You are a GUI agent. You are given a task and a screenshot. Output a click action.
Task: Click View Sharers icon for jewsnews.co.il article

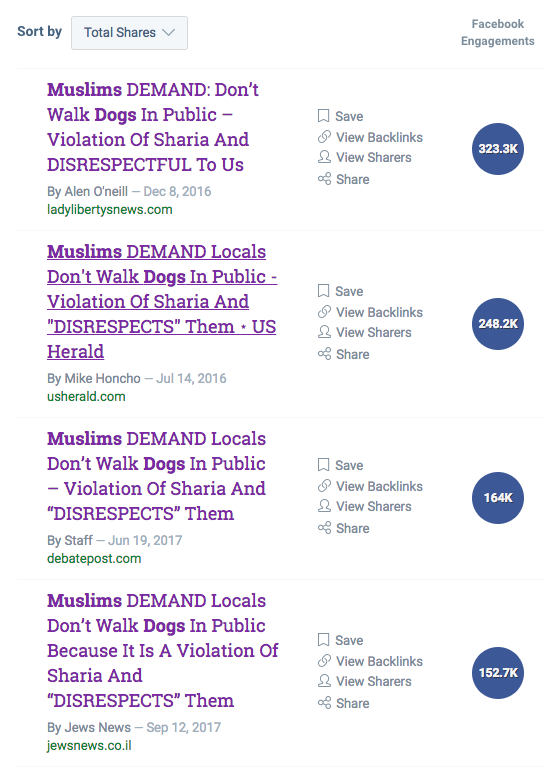pyautogui.click(x=324, y=681)
